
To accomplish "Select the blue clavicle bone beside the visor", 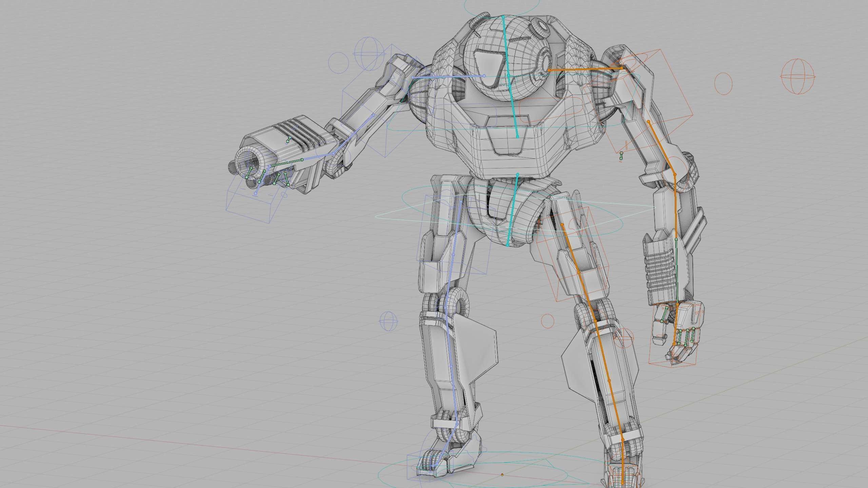I will click(x=448, y=77).
